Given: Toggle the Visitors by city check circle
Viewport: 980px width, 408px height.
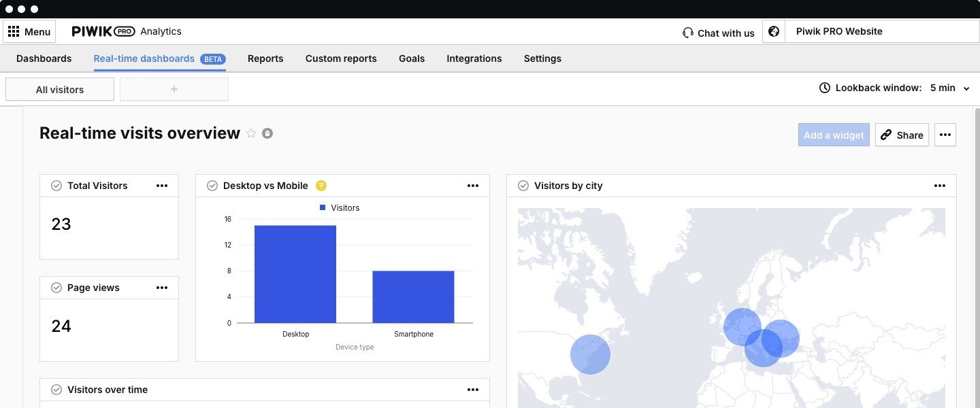Looking at the screenshot, I should (x=523, y=186).
